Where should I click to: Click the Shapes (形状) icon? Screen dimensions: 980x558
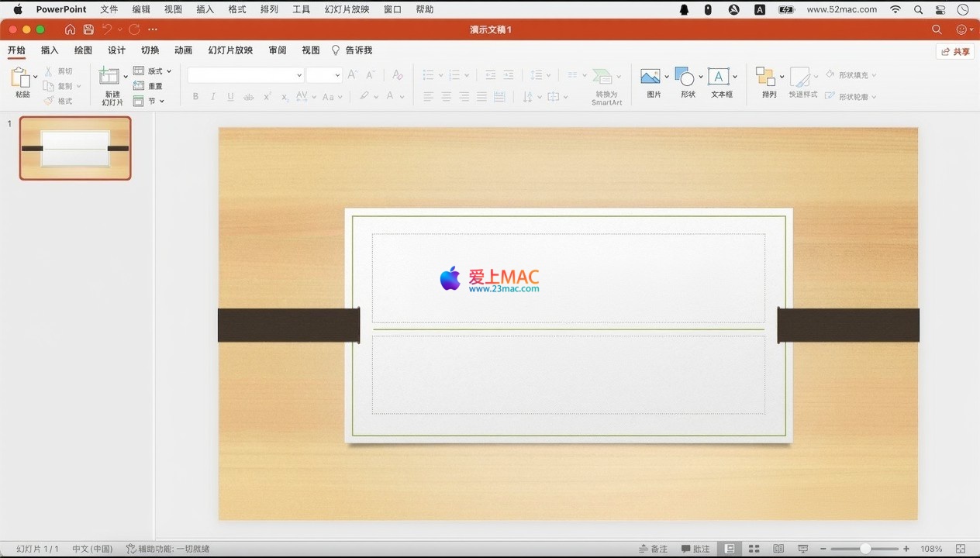pos(684,77)
